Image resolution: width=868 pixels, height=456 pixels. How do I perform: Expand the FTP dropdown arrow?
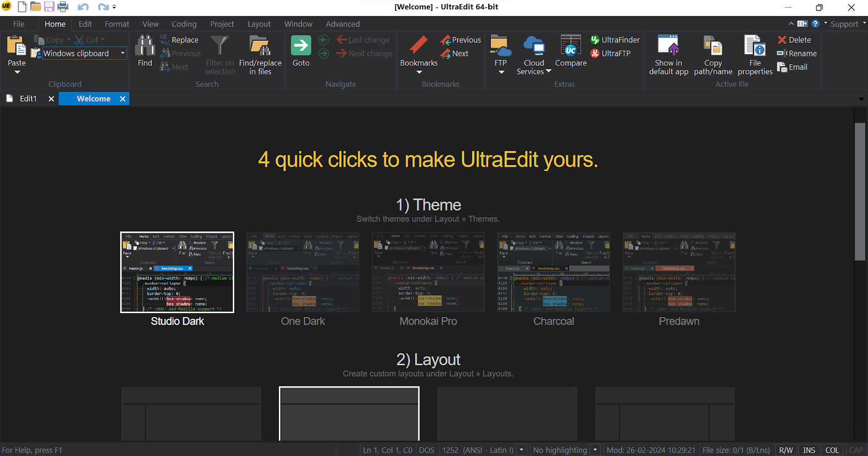[501, 72]
